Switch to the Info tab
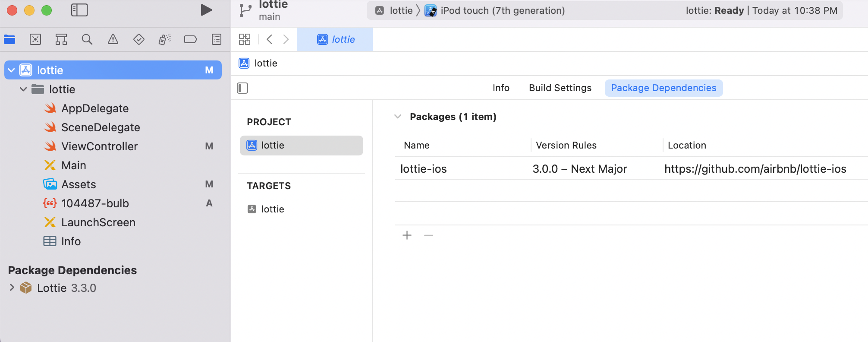 tap(501, 88)
